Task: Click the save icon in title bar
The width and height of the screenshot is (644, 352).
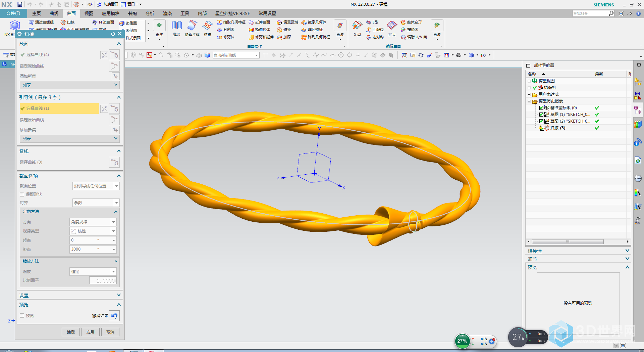Action: tap(20, 4)
